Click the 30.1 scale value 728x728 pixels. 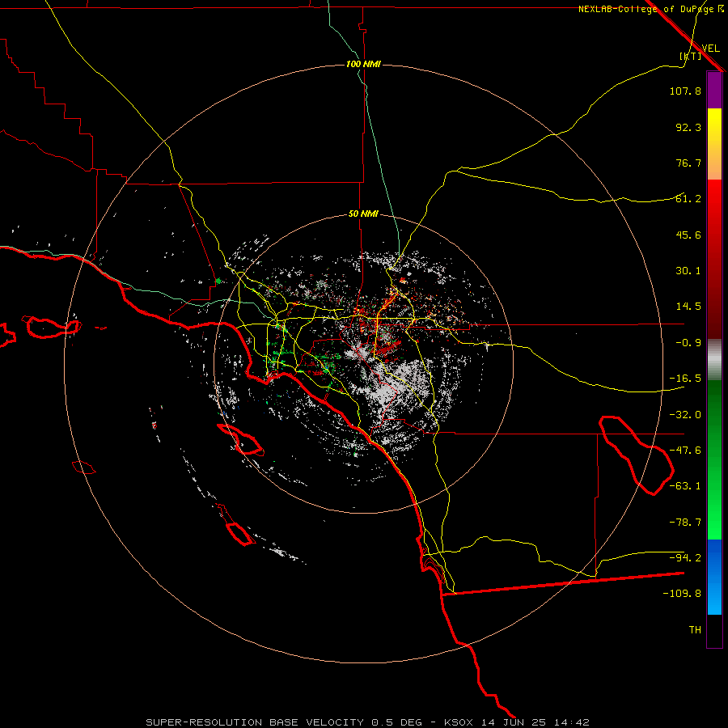688,271
